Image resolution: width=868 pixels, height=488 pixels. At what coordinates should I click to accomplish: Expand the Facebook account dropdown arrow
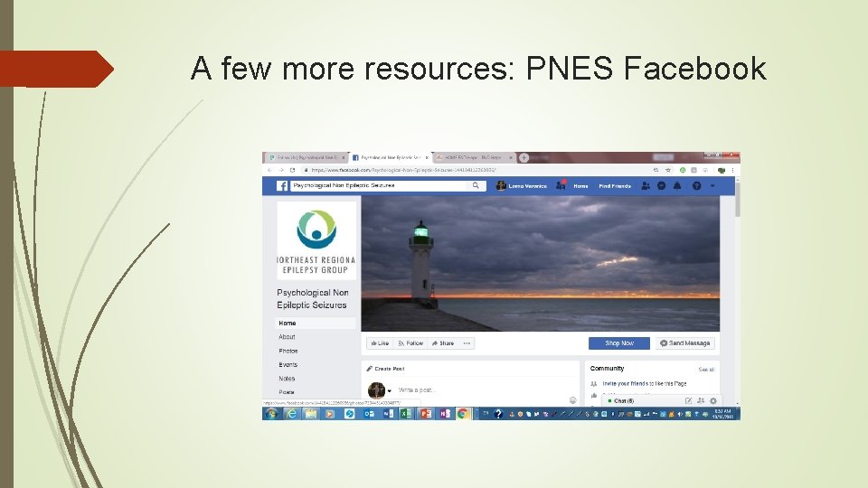coord(712,186)
